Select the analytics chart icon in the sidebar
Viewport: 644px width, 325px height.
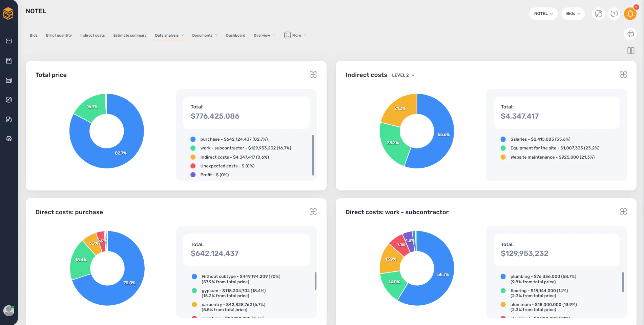9,100
